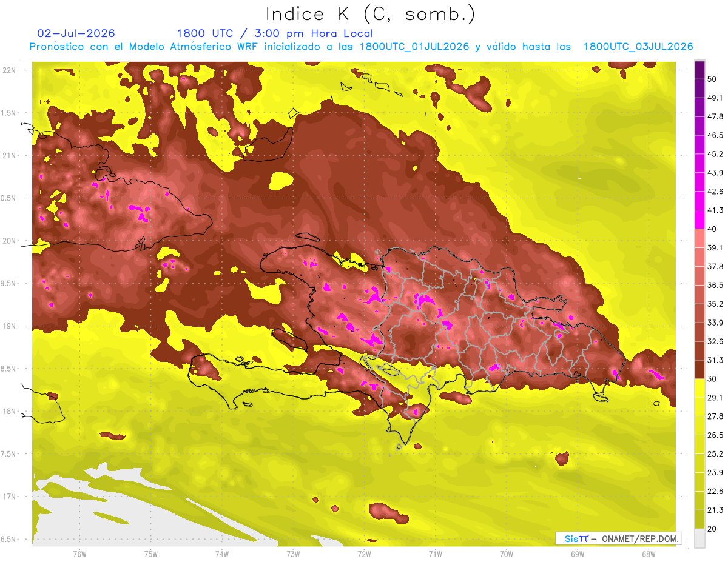Click the '73W' longitude label
The height and width of the screenshot is (562, 728).
tap(293, 554)
